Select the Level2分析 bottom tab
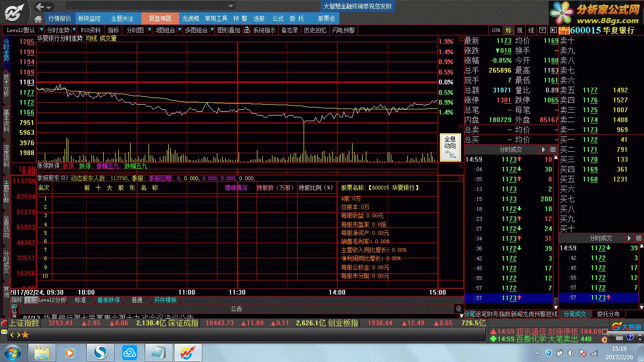This screenshot has height=362, width=644. (x=52, y=300)
